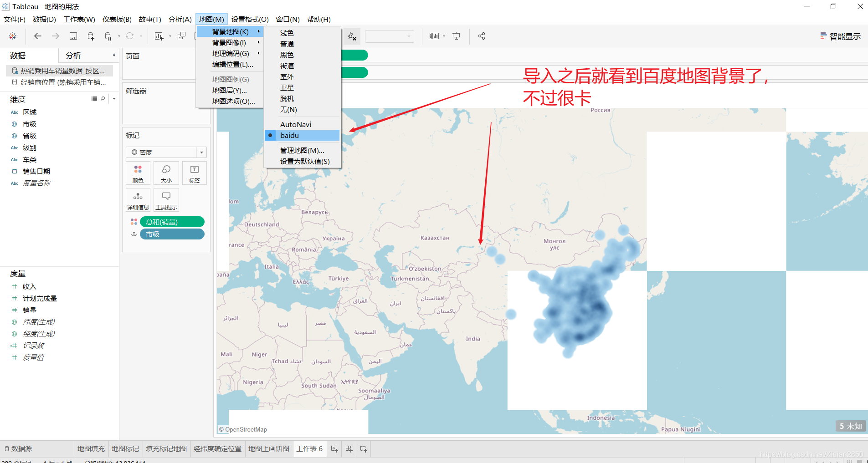The height and width of the screenshot is (463, 868).
Task: Click the dimensions search magnifier icon
Action: pyautogui.click(x=103, y=98)
